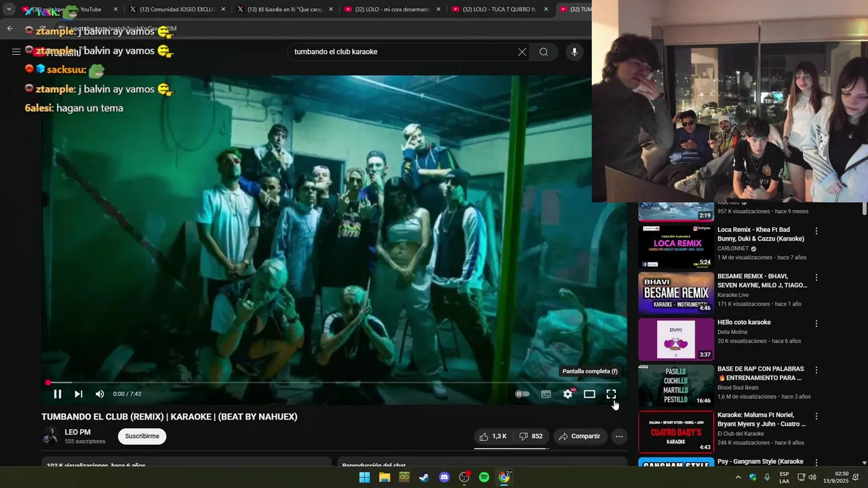Open Discord from the taskbar

444,477
